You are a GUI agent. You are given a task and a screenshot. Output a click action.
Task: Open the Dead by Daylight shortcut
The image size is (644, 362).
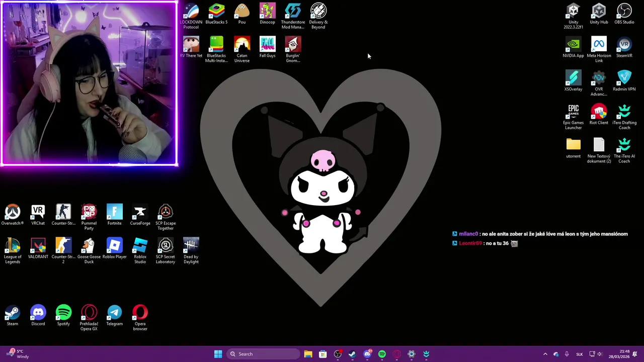click(191, 251)
